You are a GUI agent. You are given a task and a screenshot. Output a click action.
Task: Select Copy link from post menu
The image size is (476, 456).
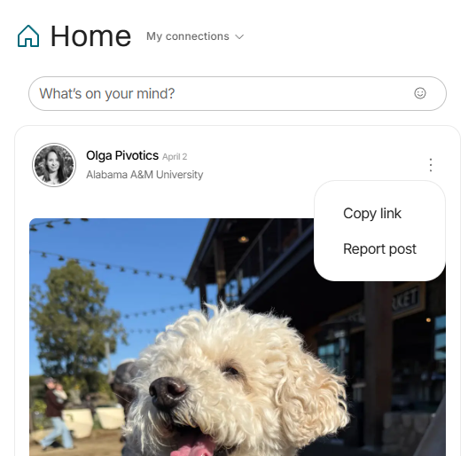click(x=372, y=213)
